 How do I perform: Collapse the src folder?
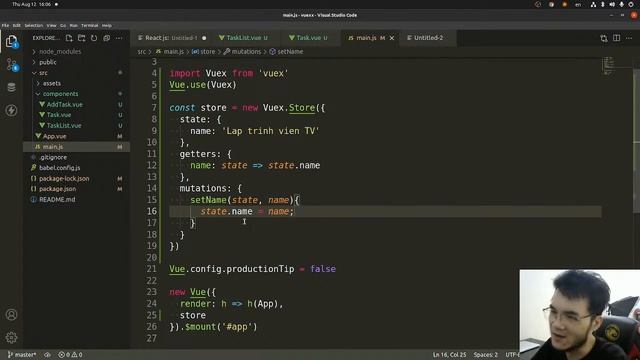(x=43, y=73)
